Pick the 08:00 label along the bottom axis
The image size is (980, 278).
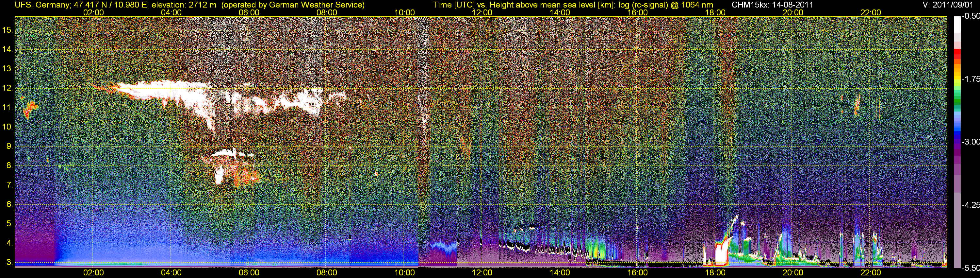327,273
